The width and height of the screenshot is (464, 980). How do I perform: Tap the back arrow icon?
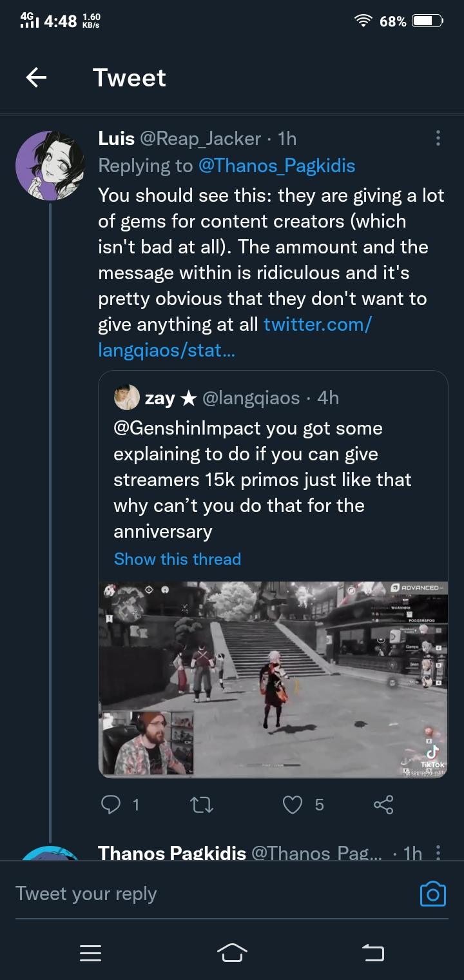pos(37,78)
